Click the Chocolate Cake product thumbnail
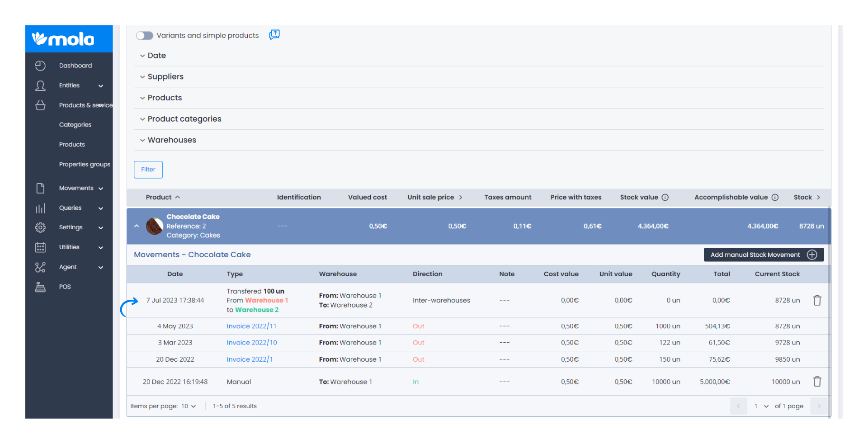The height and width of the screenshot is (444, 868). [155, 226]
